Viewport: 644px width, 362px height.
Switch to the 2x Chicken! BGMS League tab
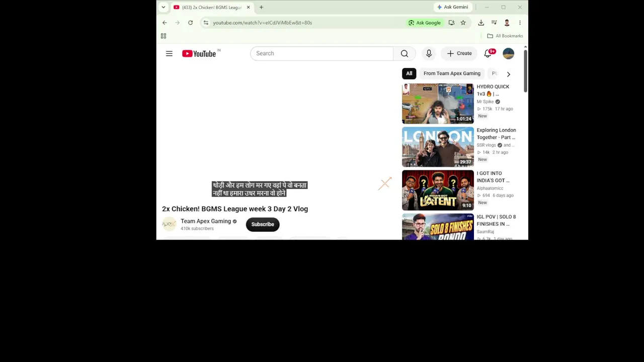212,8
